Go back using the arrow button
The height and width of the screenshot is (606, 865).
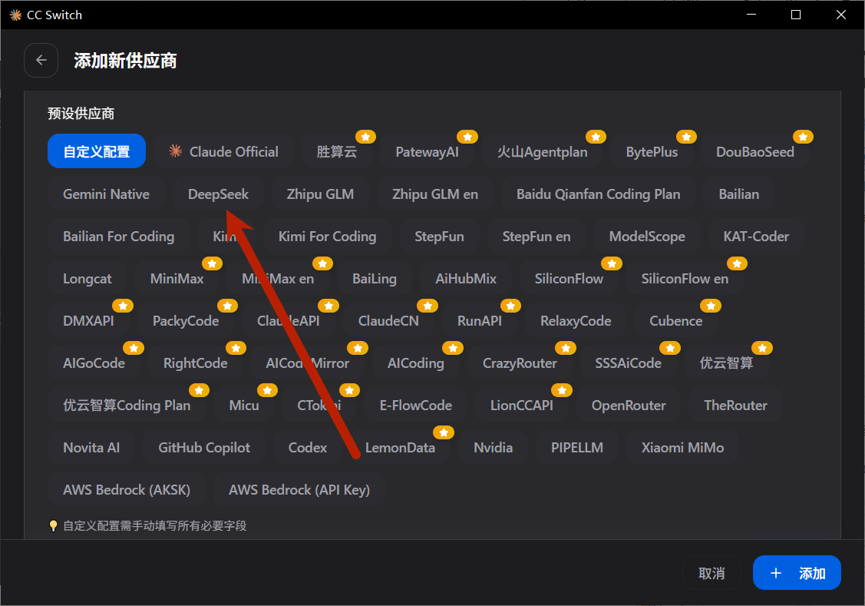point(41,60)
